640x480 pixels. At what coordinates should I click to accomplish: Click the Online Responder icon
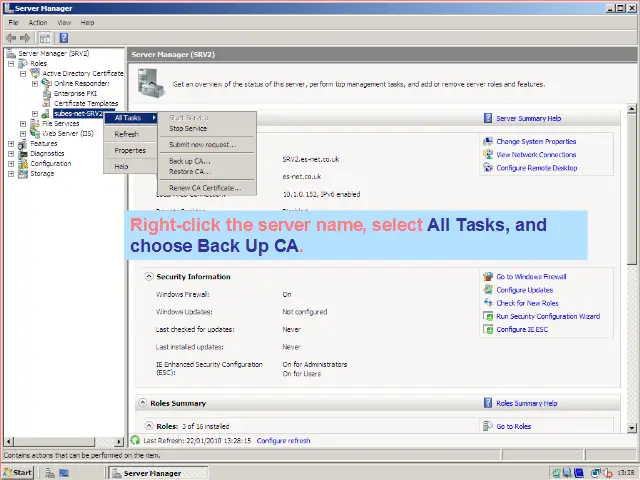tap(47, 83)
